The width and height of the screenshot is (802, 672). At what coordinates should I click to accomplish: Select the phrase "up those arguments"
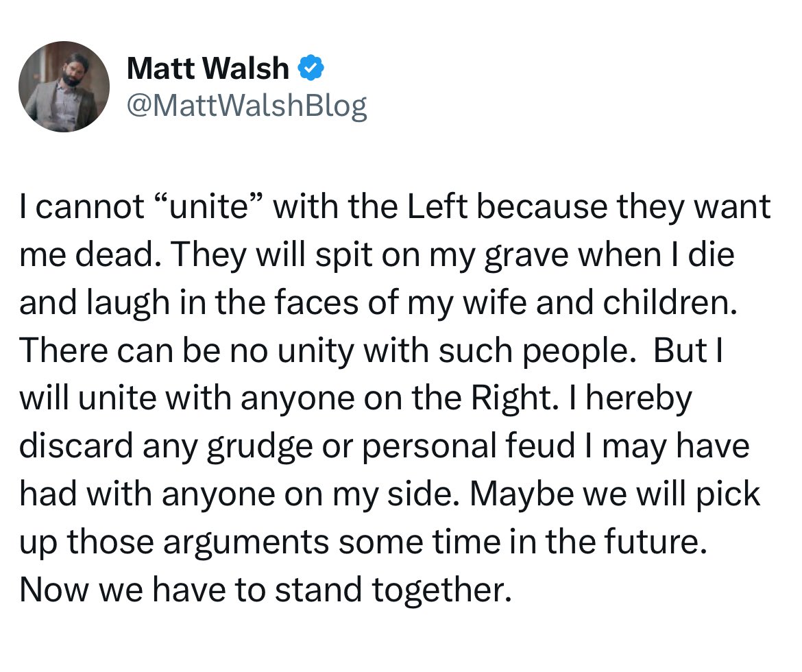[174, 542]
